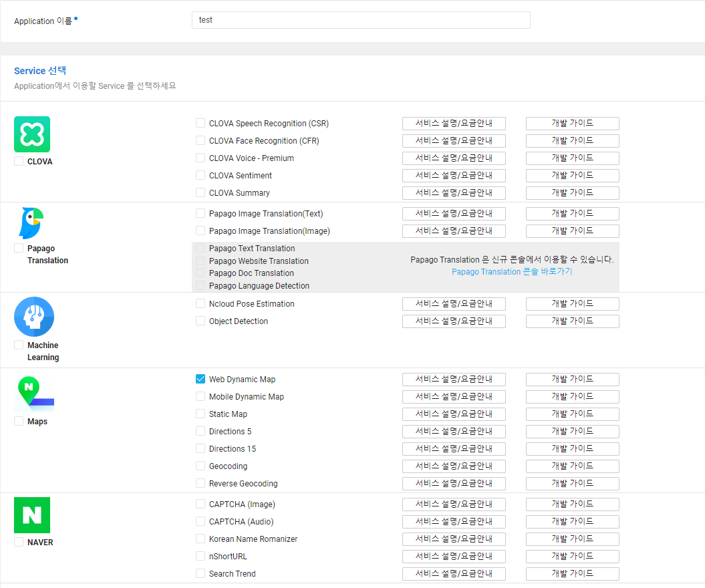Image resolution: width=705 pixels, height=588 pixels.
Task: Click the NAVER green N logo
Action: tap(32, 515)
